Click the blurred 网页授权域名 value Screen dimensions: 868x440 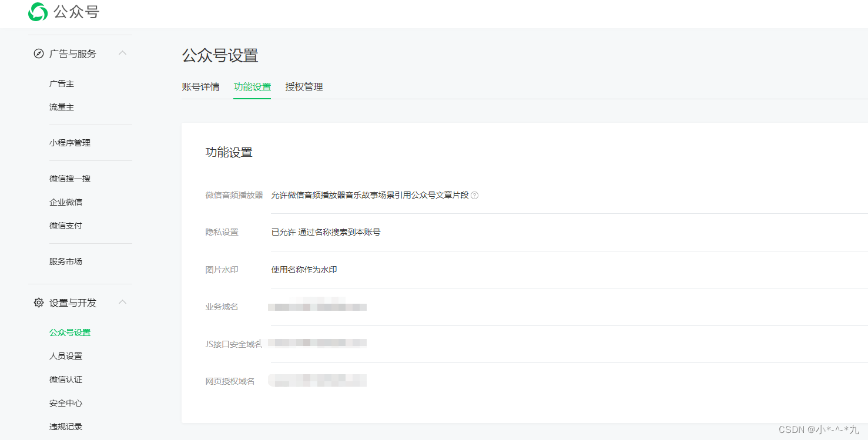click(x=317, y=380)
